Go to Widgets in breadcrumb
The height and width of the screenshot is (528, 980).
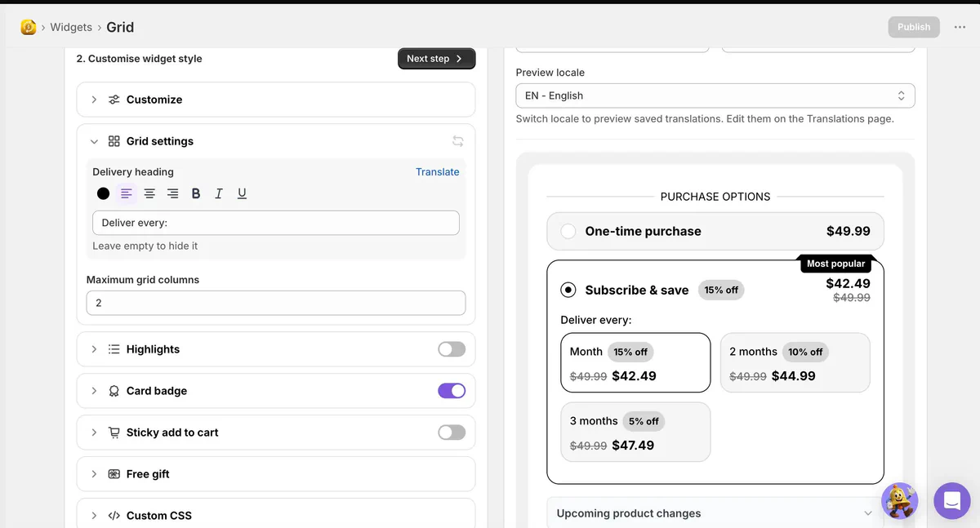[x=71, y=27]
